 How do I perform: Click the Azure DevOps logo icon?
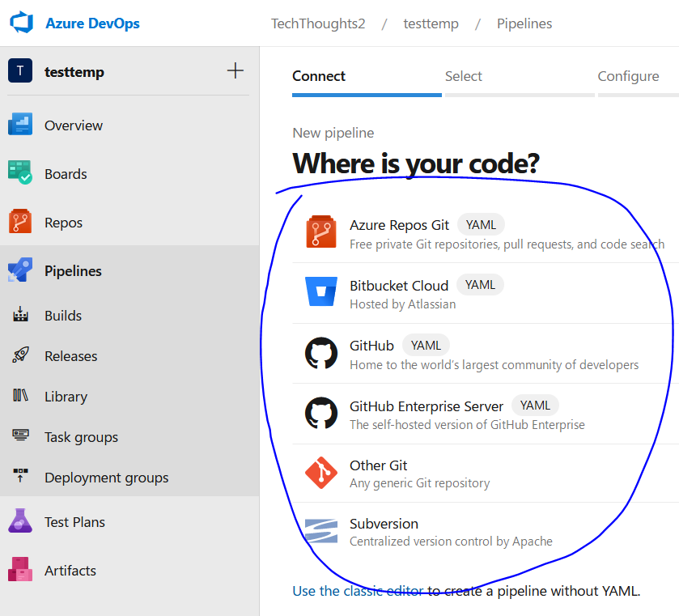coord(22,23)
